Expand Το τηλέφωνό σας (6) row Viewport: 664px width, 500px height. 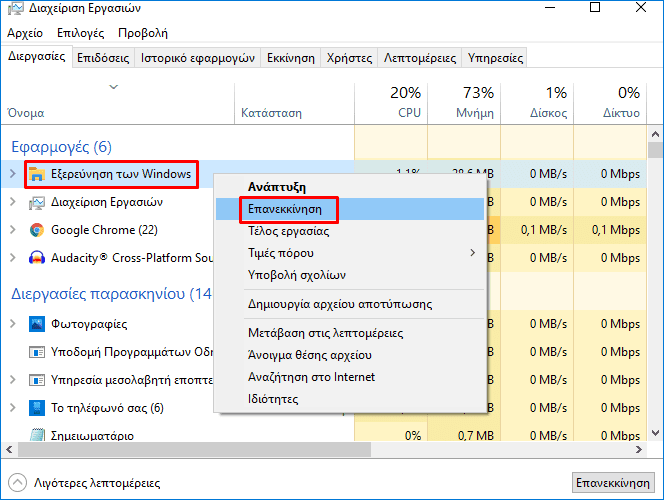click(x=13, y=408)
